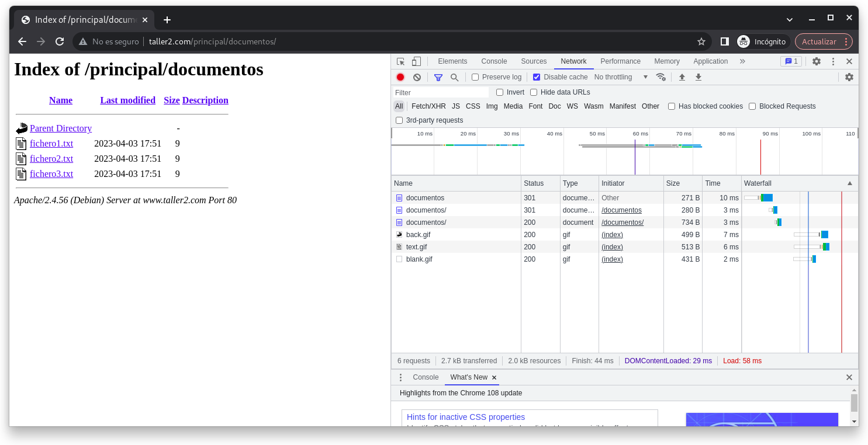The image size is (868, 445).
Task: Clear the network log
Action: click(417, 77)
